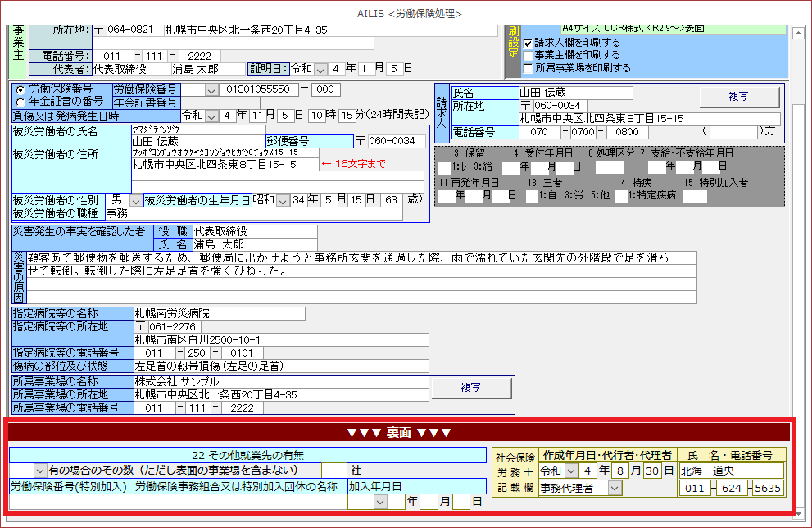Screen dimensions: 812x528
Task: Open the 生年月日 era dropdown showing 昭和
Action: click(284, 200)
